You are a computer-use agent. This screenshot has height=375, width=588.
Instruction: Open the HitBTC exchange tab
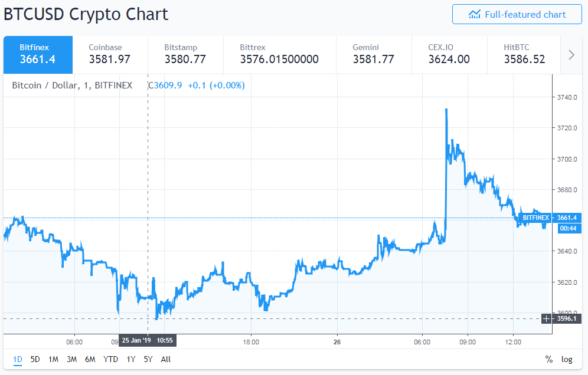tap(524, 54)
